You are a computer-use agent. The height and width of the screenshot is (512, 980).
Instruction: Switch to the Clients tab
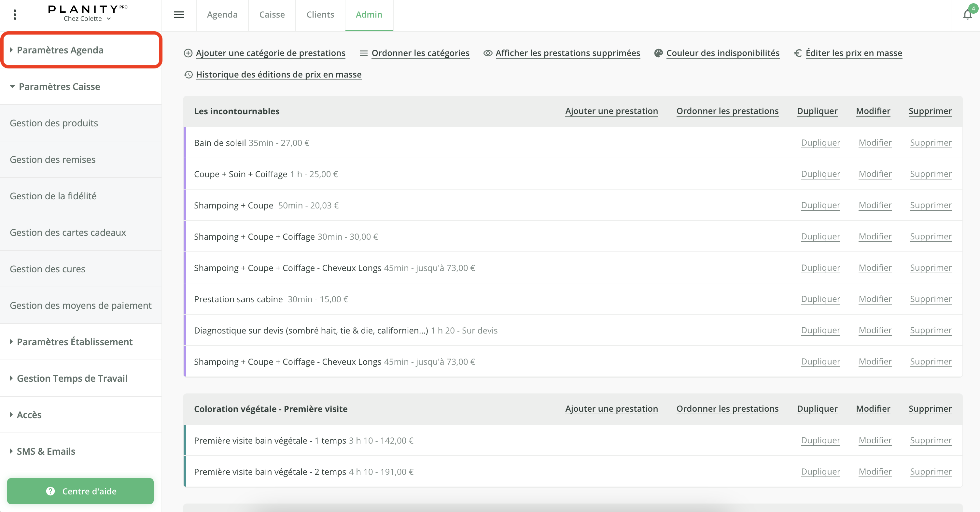320,15
